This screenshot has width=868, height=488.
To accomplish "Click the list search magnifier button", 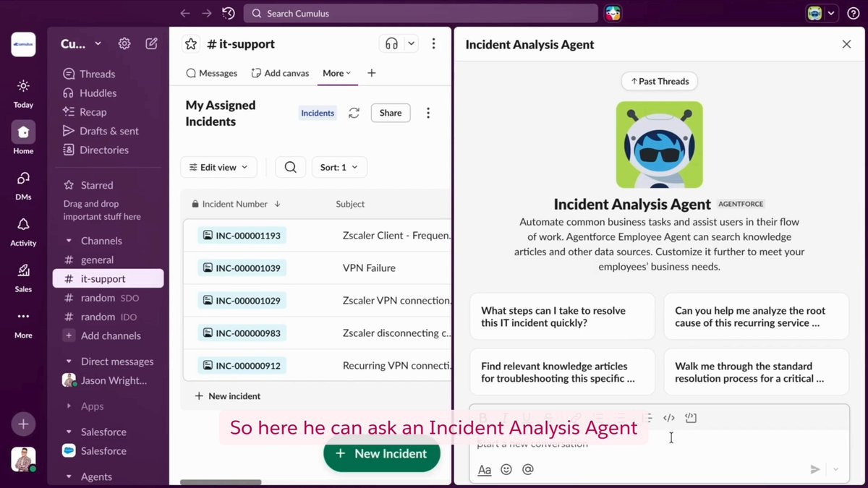I will (x=290, y=167).
